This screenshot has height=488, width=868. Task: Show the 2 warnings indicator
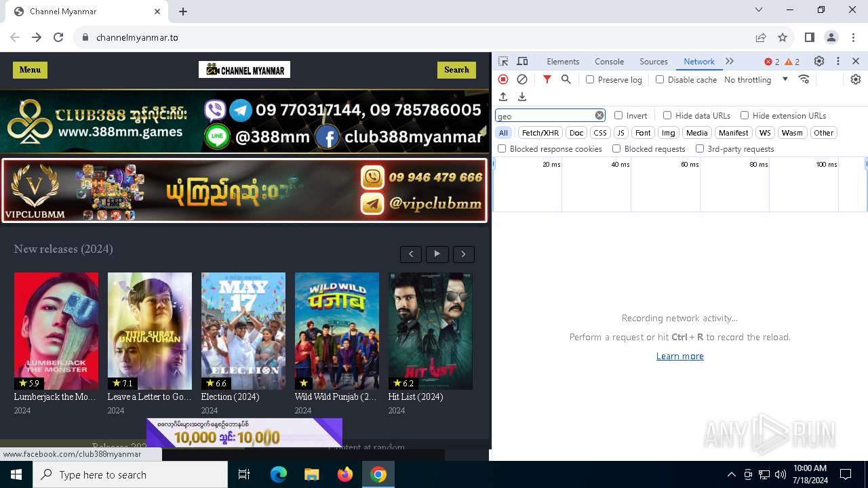click(x=792, y=62)
